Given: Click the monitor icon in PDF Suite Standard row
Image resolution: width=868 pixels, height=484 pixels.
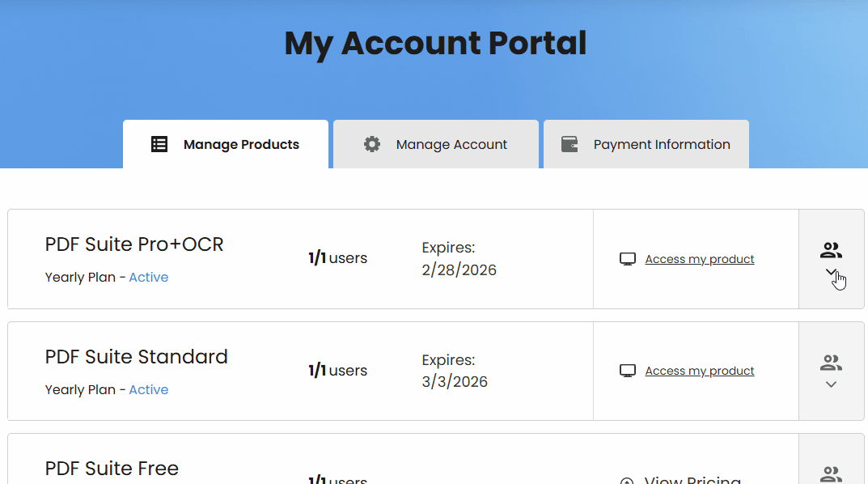Looking at the screenshot, I should tap(627, 371).
